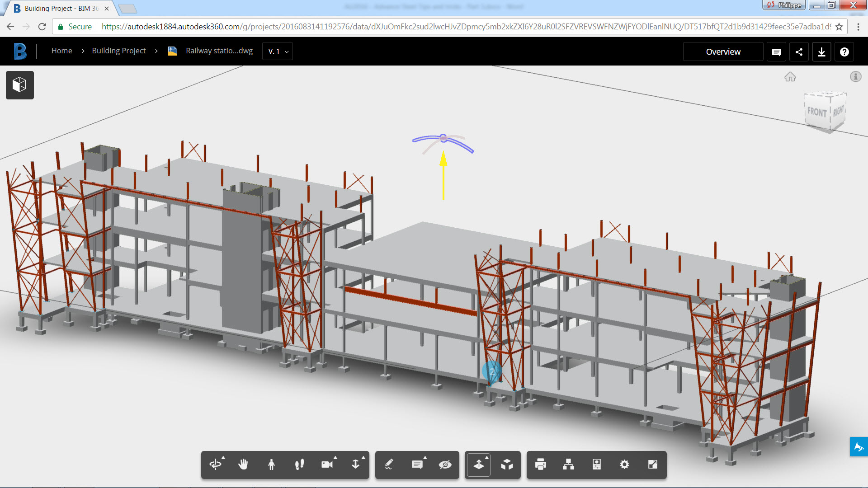Open the V. 1 version dropdown
Image resolution: width=868 pixels, height=488 pixels.
pos(278,52)
